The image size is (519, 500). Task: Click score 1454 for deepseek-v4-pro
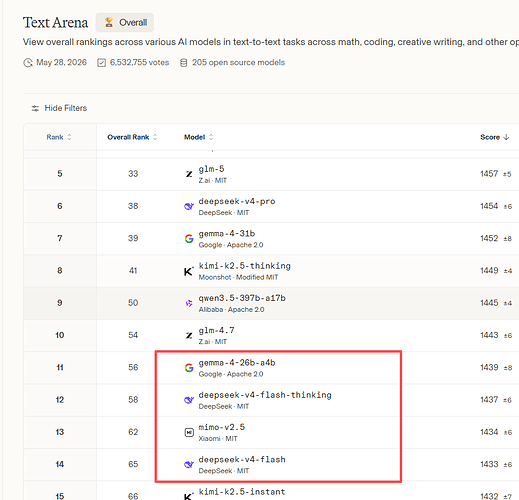point(489,206)
